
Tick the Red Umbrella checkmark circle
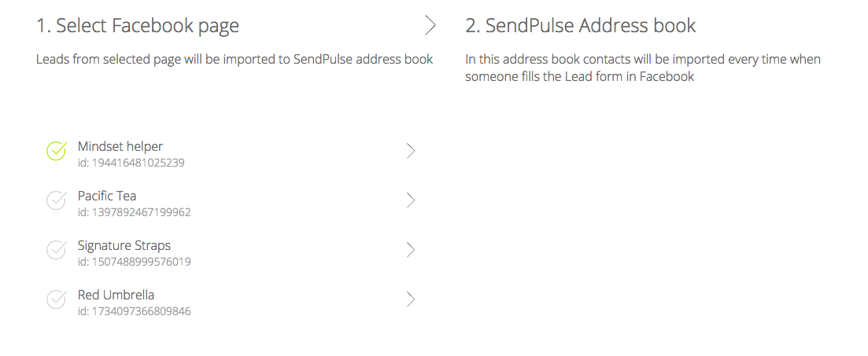click(56, 299)
